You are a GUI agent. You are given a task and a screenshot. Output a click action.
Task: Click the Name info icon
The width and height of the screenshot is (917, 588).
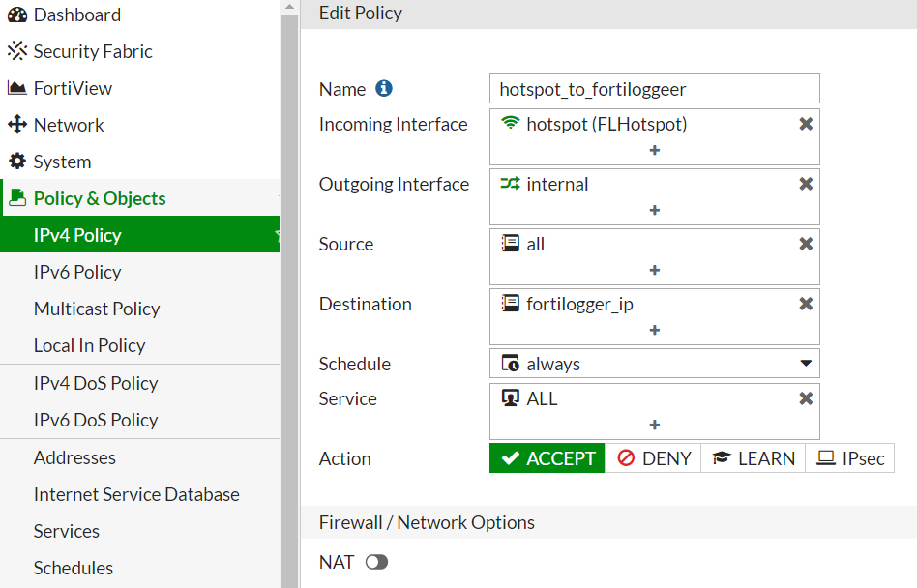click(x=384, y=88)
